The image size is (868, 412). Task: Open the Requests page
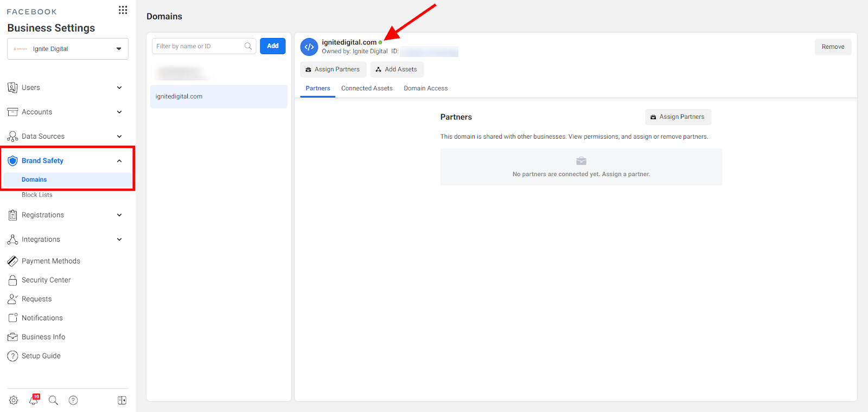point(36,299)
